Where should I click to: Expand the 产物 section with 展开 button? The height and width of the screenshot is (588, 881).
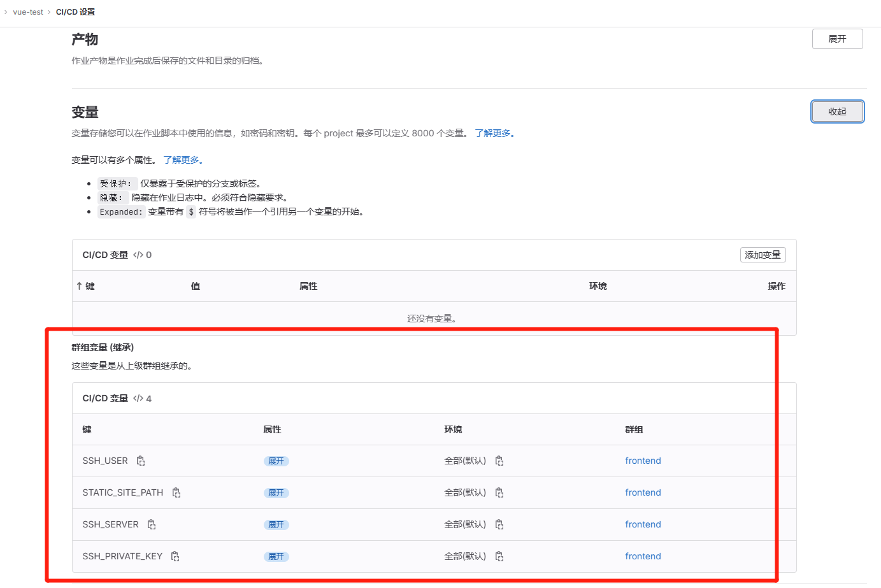(x=837, y=39)
